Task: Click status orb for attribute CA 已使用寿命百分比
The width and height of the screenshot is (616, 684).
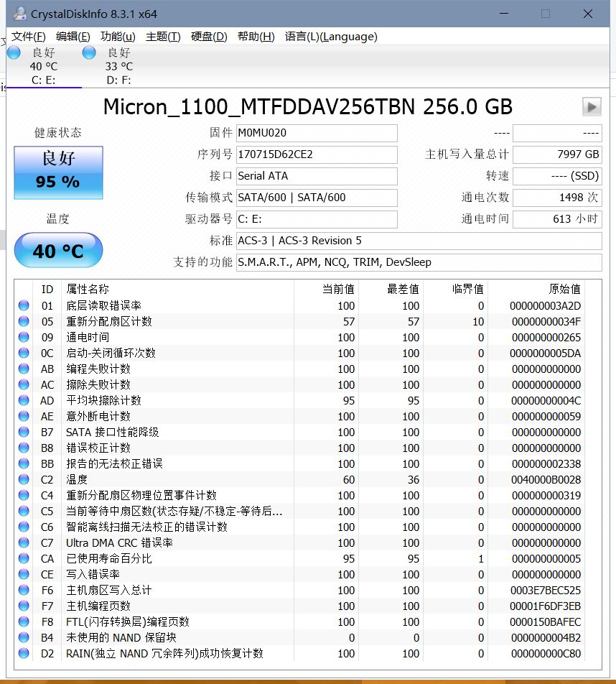Action: 24,558
